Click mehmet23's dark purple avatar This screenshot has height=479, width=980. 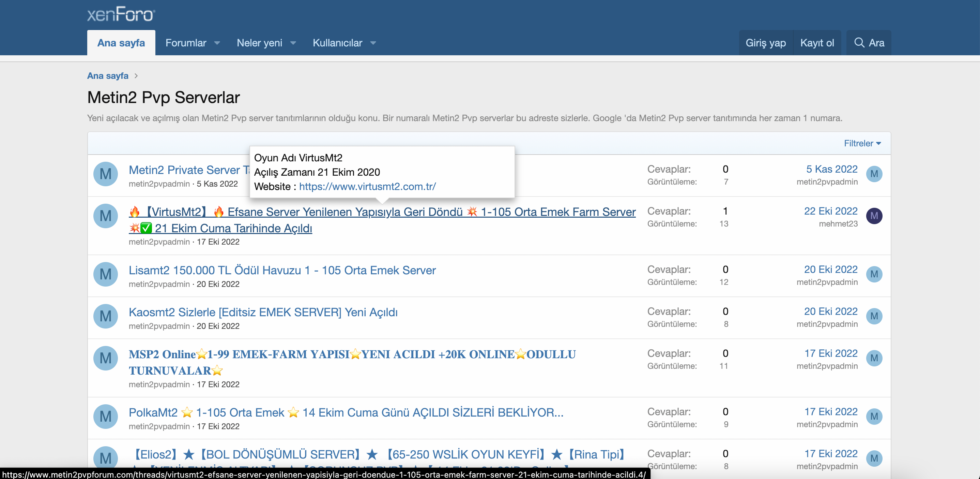pos(874,216)
